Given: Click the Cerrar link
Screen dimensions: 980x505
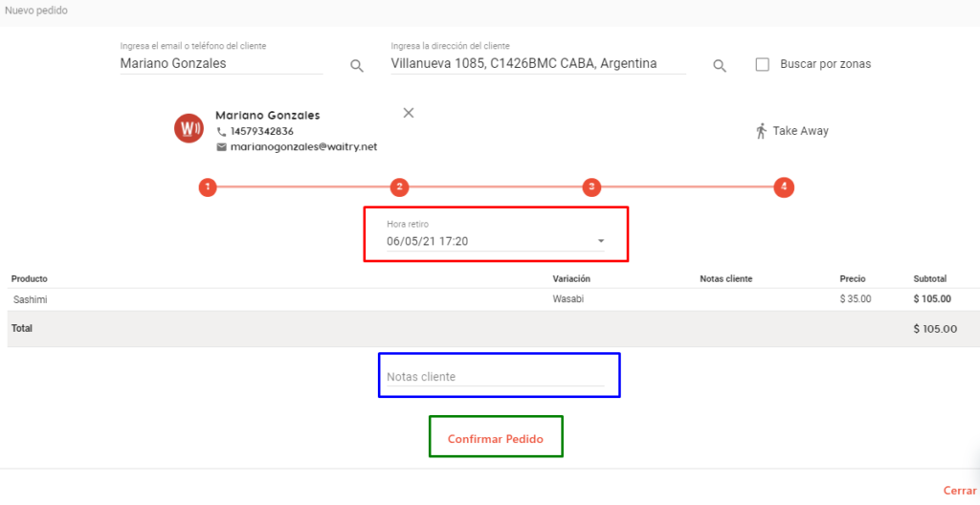Looking at the screenshot, I should tap(960, 491).
